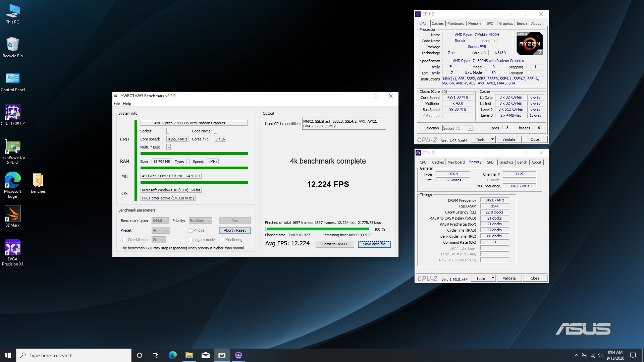The width and height of the screenshot is (644, 362).
Task: Open the network status tray icon
Action: [593, 355]
